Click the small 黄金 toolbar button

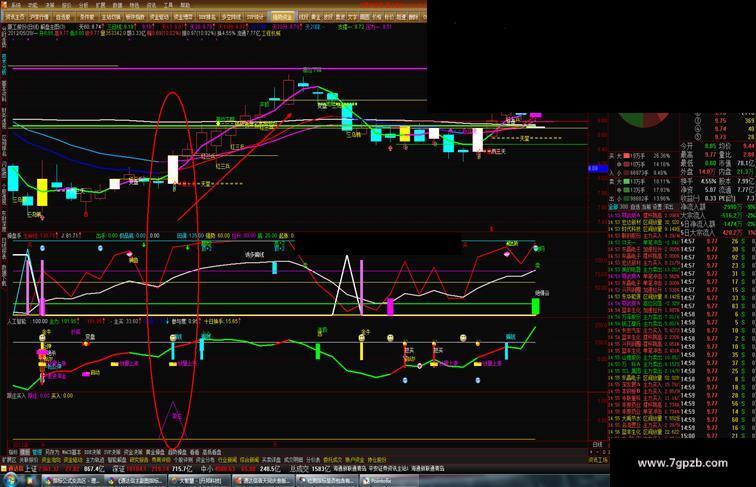[316, 17]
